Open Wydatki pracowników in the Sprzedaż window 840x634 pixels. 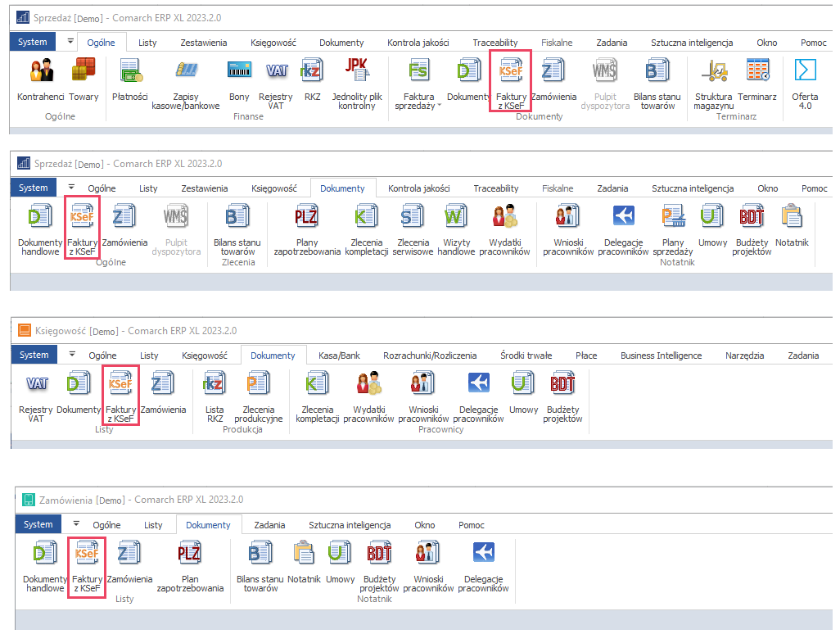tap(504, 230)
